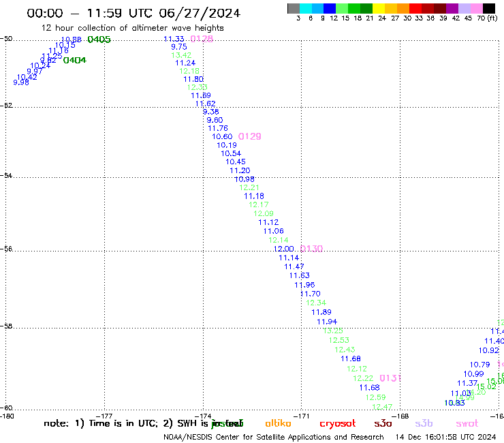Click the wave height value 12.21

coord(249,187)
